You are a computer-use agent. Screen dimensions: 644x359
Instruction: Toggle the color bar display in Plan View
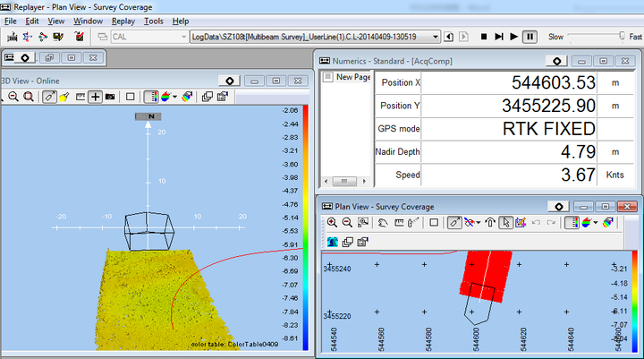(572, 223)
